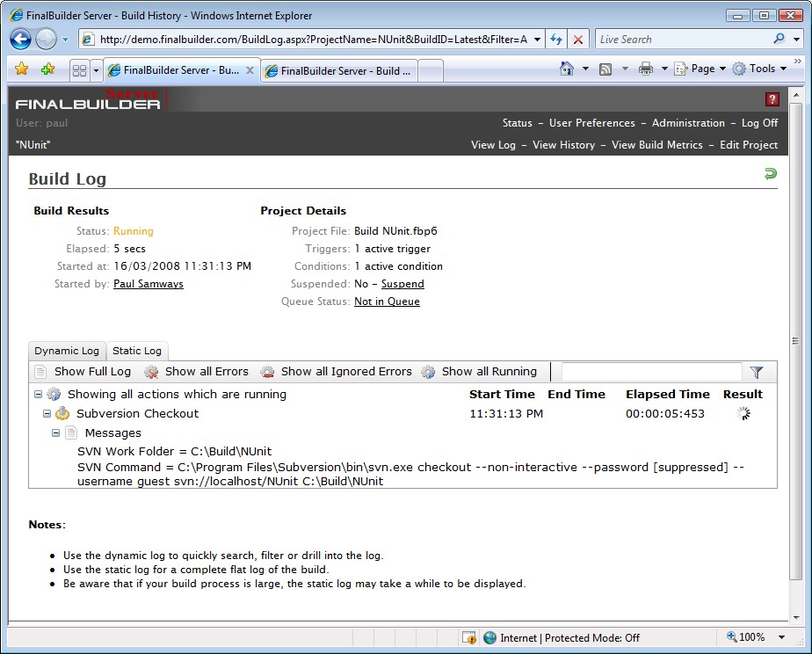This screenshot has width=812, height=654.
Task: Click the browser Back arrow button
Action: [21, 39]
